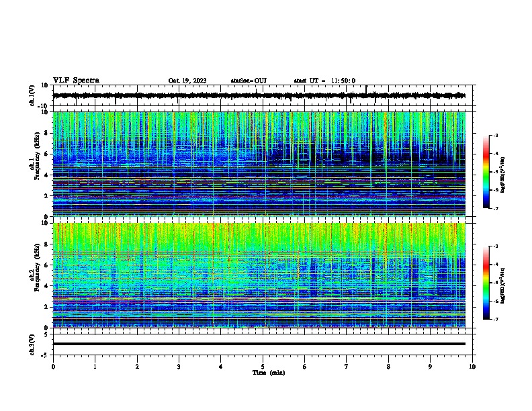This screenshot has height=411, width=532.
Task: Click the "VLF Spectra" plot title
Action: (x=76, y=81)
